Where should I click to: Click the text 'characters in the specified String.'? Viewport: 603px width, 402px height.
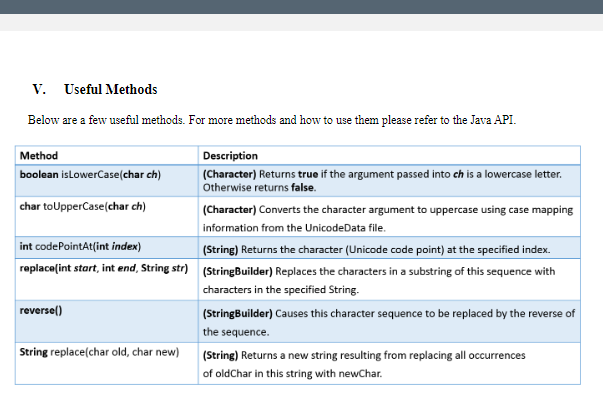[x=281, y=290]
